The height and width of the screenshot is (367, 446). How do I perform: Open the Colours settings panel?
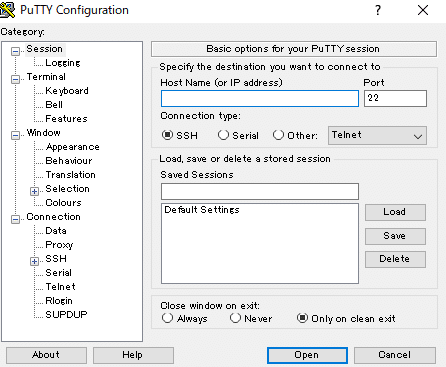pyautogui.click(x=63, y=203)
